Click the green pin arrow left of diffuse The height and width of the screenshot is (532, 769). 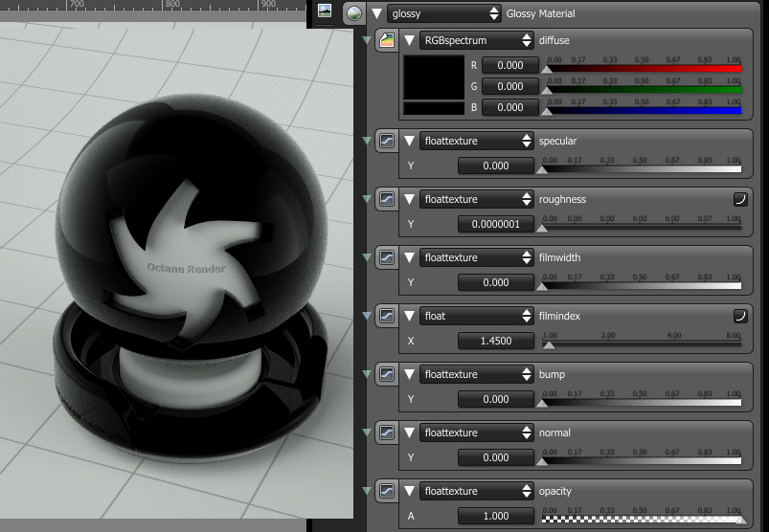(367, 40)
